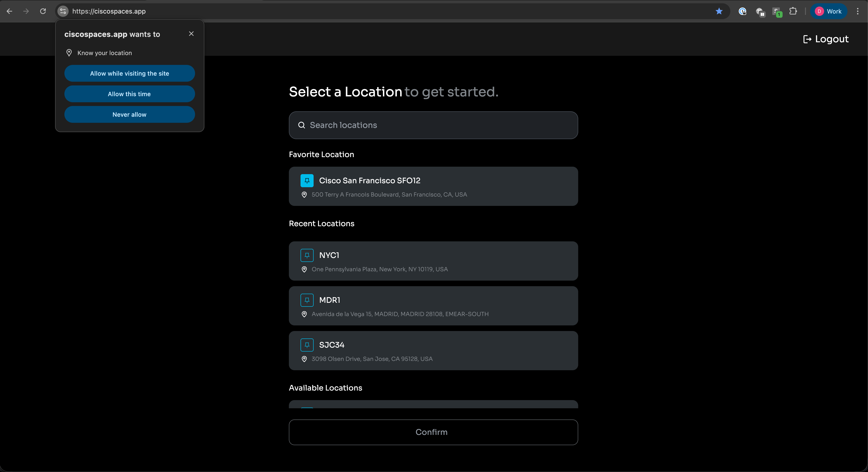This screenshot has width=868, height=472.
Task: Click Avenida de la Vega 15 address
Action: 400,314
